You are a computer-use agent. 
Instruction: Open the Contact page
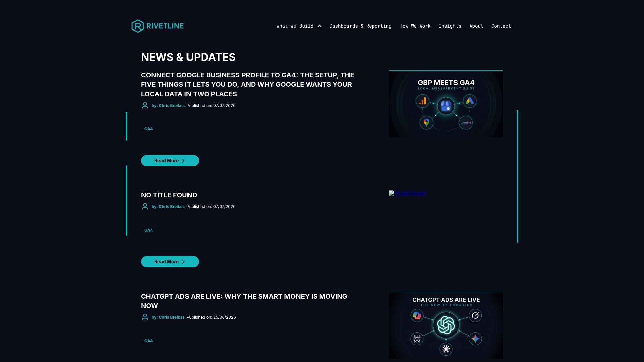point(501,26)
